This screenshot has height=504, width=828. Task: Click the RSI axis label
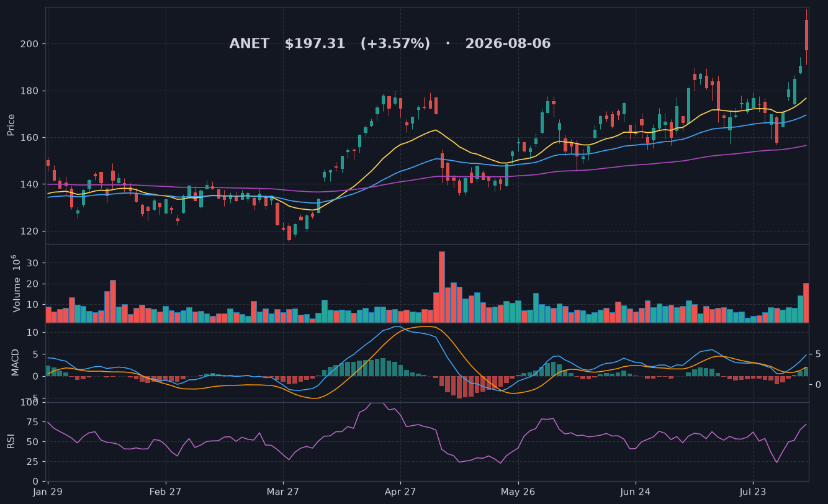[11, 441]
